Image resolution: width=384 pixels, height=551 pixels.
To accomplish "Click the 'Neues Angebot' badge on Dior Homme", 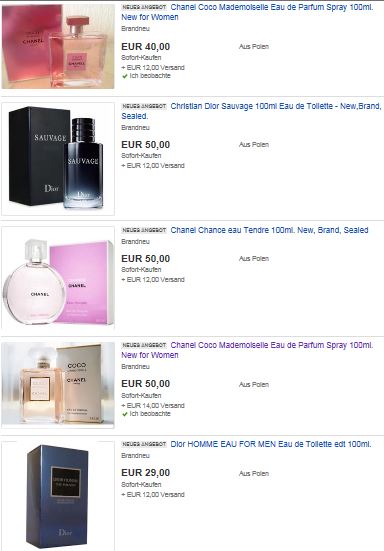I will pos(144,444).
